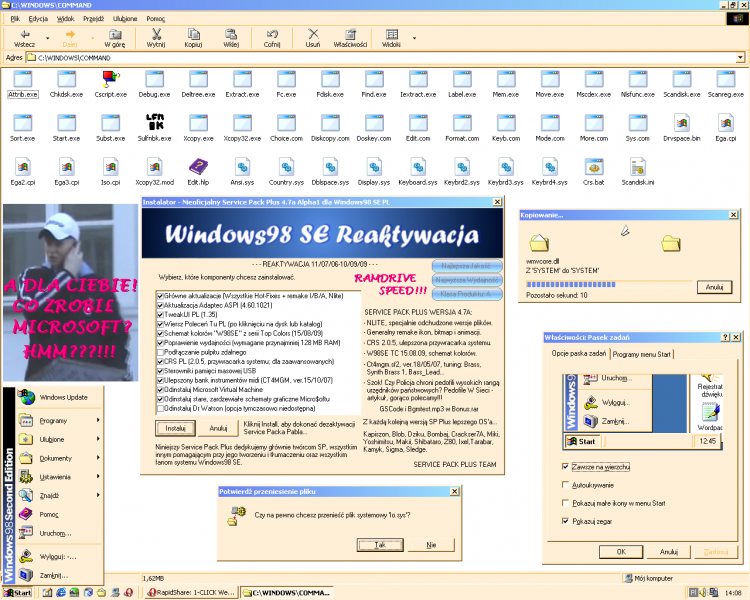Click the Właściwości properties toolbar icon
Screen dimensions: 750x600
351,34
